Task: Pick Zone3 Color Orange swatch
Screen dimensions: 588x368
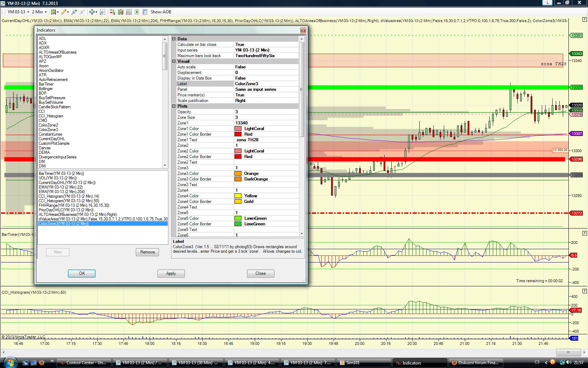Action: pos(238,173)
